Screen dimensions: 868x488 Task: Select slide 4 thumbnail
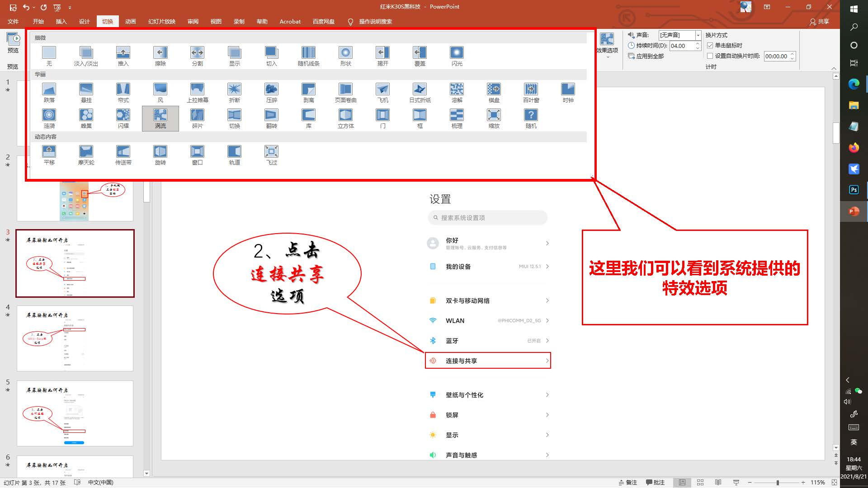(75, 338)
